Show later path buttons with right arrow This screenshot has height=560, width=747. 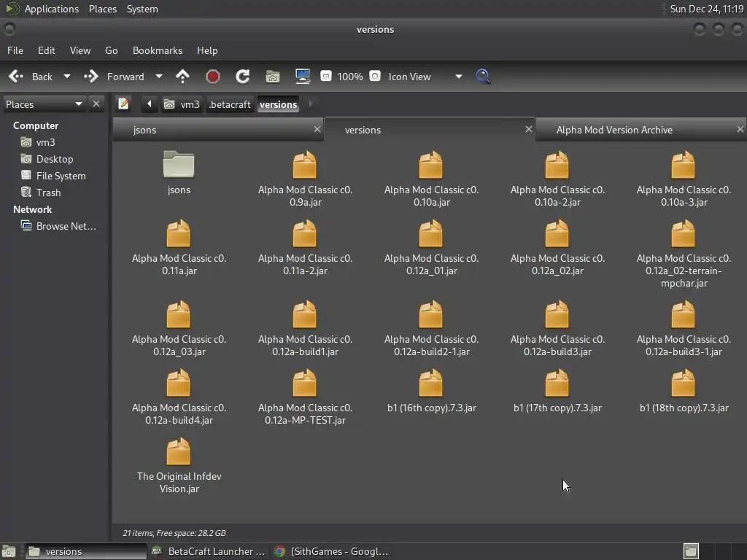point(311,104)
